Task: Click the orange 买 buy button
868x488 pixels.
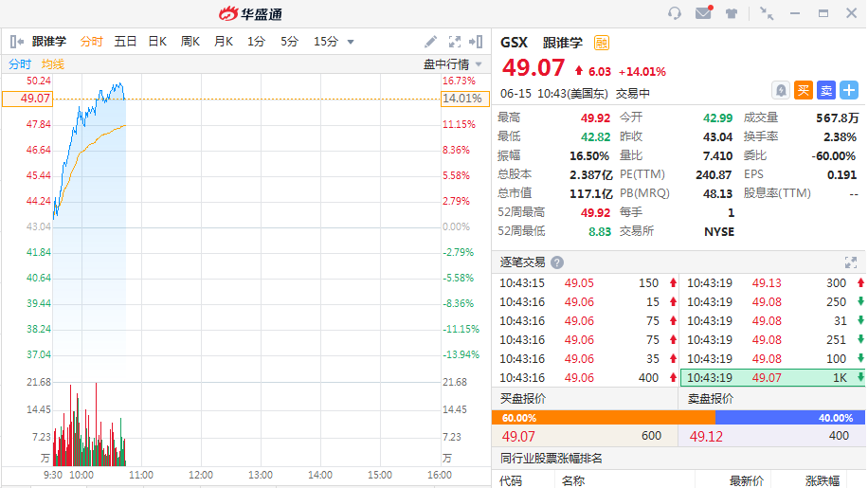Action: (x=803, y=90)
